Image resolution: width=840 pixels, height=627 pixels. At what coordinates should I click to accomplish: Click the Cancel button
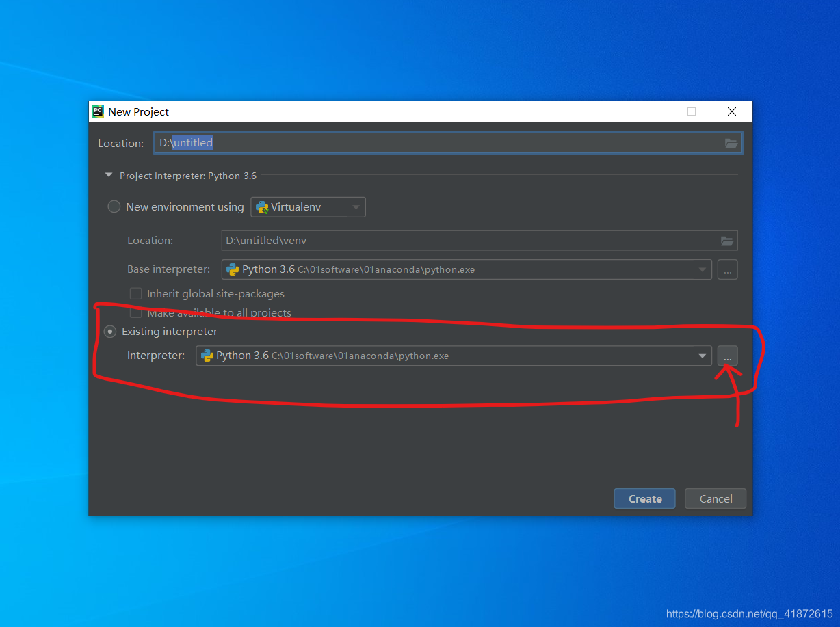[716, 498]
